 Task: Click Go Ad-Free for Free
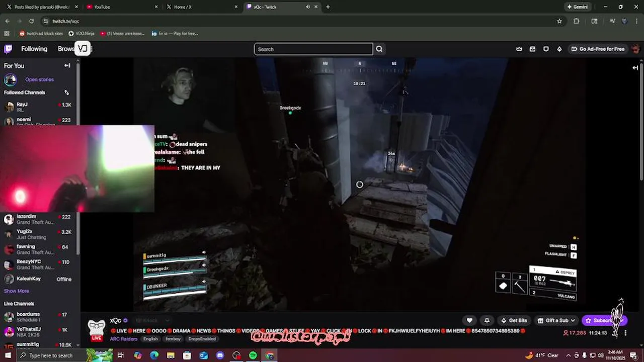(x=598, y=49)
